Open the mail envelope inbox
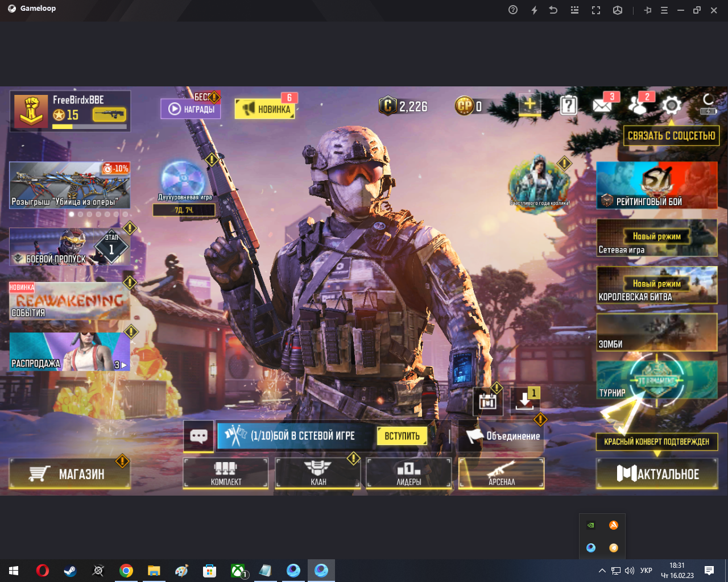This screenshot has height=582, width=728. coord(602,105)
